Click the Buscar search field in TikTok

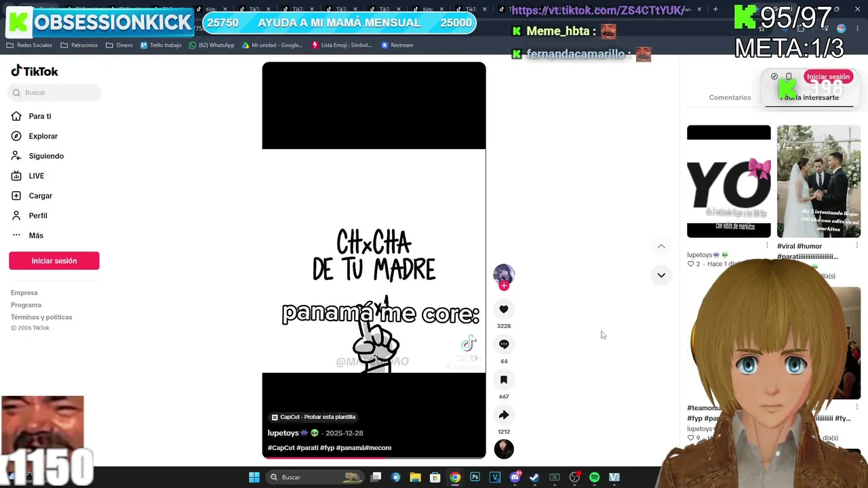(x=54, y=92)
